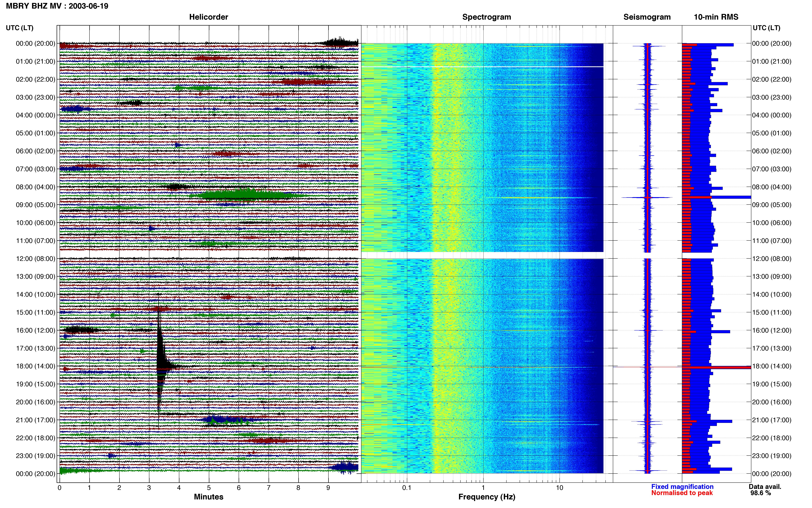
Task: Click left time label '05:00 (01:00)'
Action: click(x=36, y=133)
